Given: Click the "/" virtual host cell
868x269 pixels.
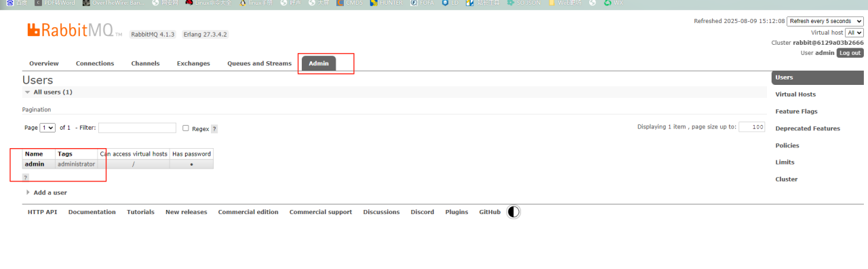Looking at the screenshot, I should 134,164.
